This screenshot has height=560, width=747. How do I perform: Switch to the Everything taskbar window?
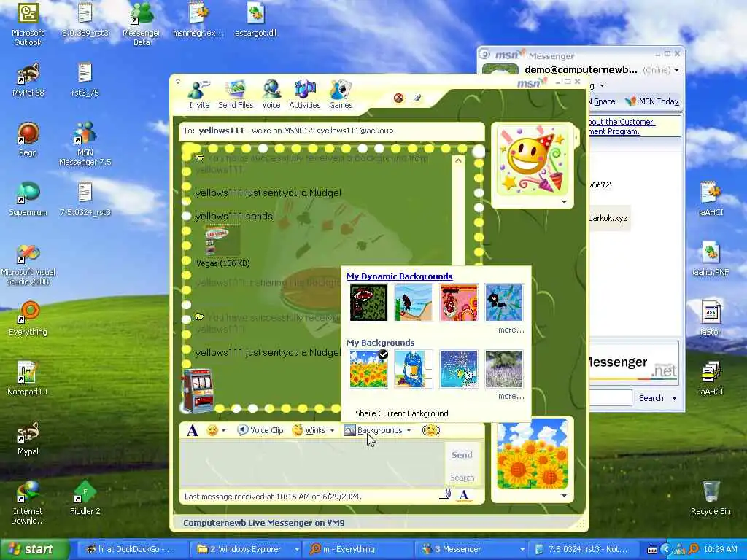click(x=360, y=549)
